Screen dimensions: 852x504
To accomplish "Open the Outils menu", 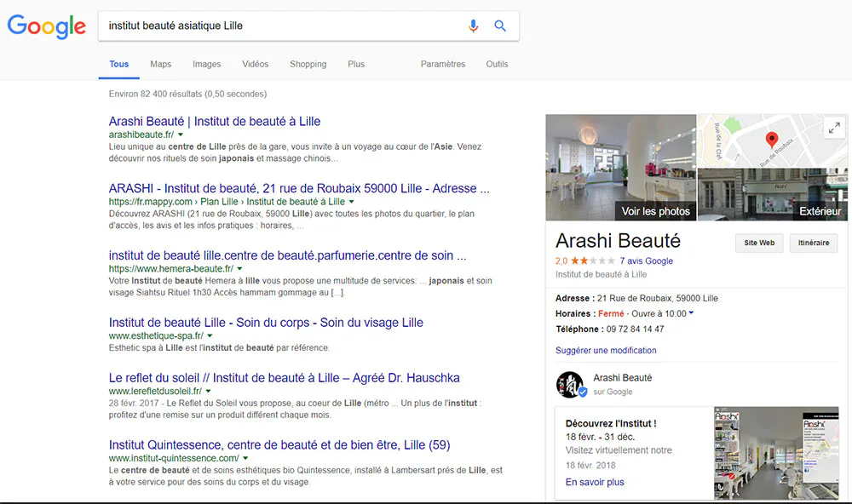I will (498, 64).
